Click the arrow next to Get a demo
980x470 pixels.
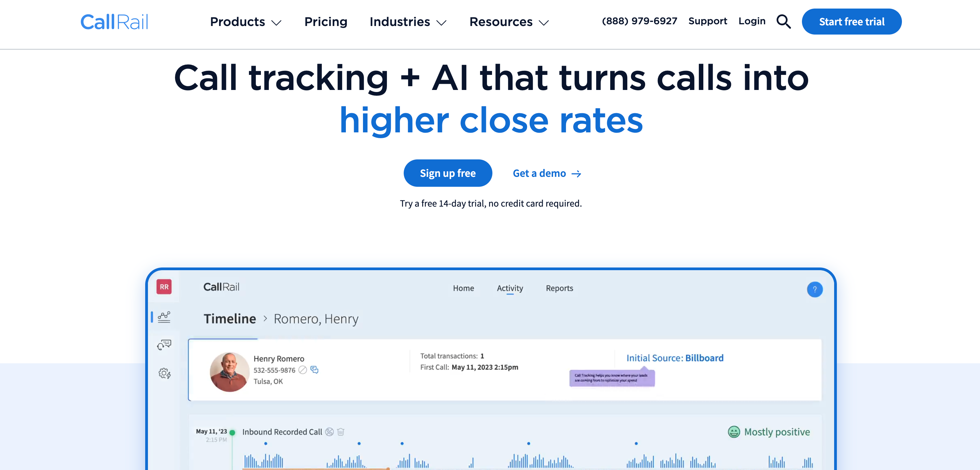pyautogui.click(x=576, y=174)
